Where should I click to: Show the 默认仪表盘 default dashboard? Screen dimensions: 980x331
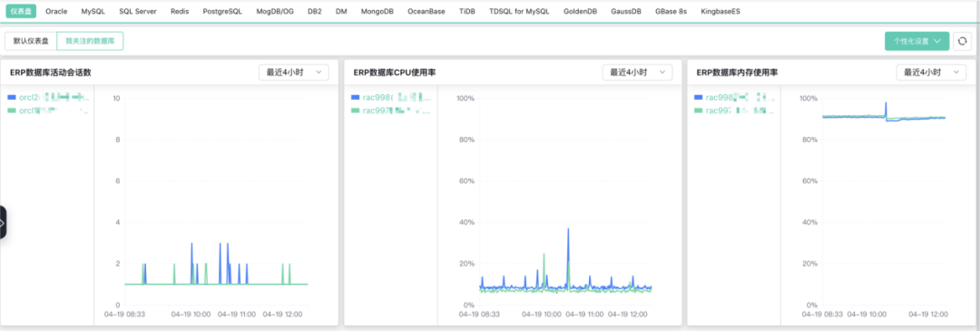point(31,41)
